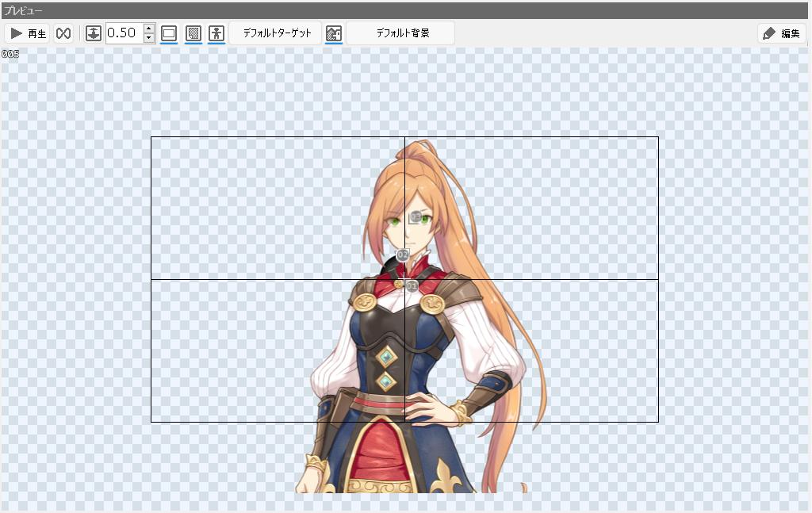
Task: Click the fit-height scale icon
Action: [94, 33]
